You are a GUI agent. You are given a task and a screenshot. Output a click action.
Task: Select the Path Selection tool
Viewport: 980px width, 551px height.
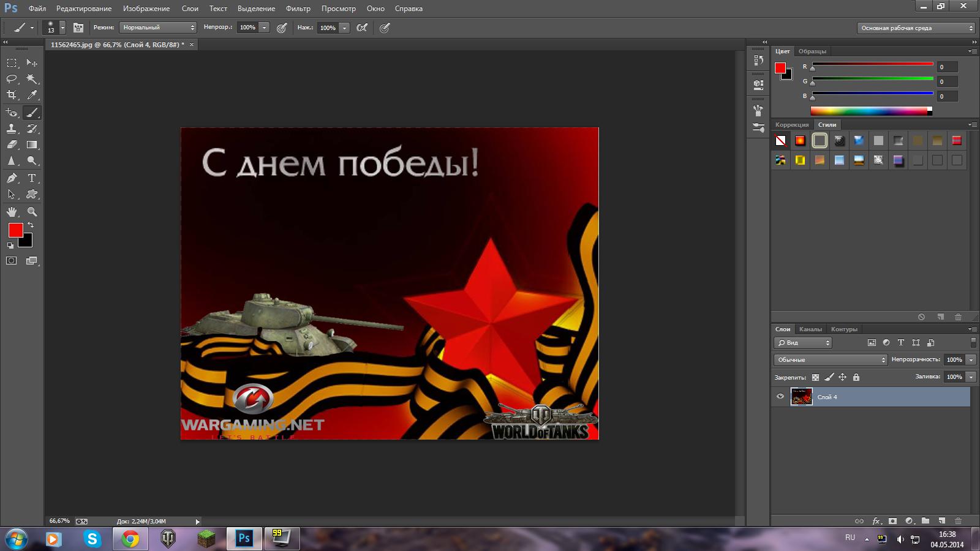pos(12,194)
